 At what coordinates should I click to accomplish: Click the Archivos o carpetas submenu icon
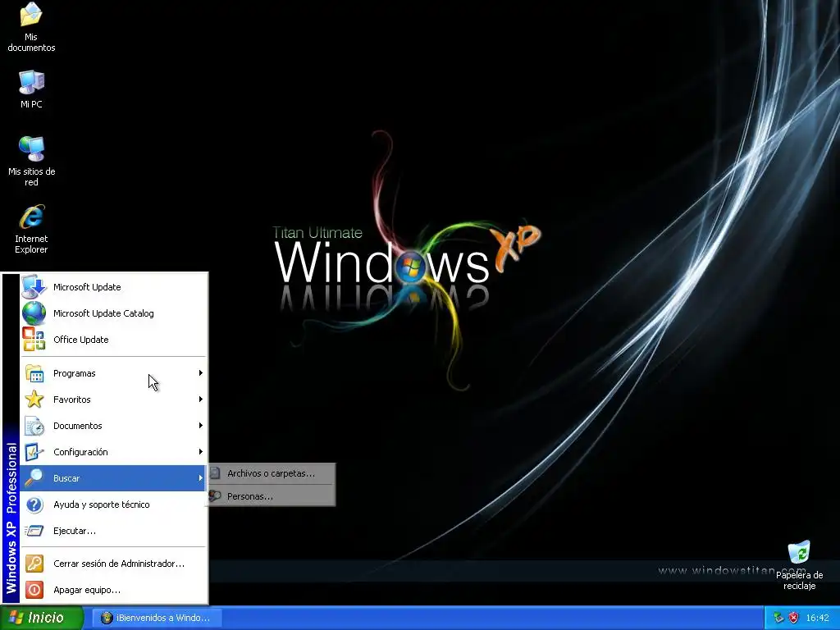coord(215,473)
